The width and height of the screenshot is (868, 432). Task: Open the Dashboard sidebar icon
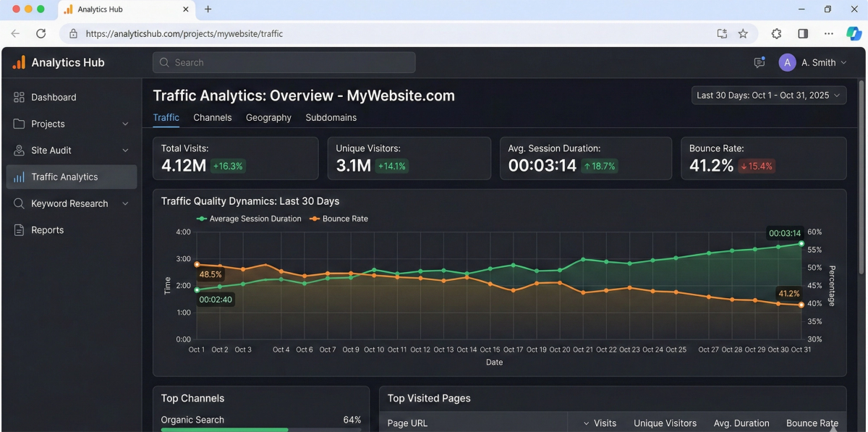pyautogui.click(x=19, y=97)
